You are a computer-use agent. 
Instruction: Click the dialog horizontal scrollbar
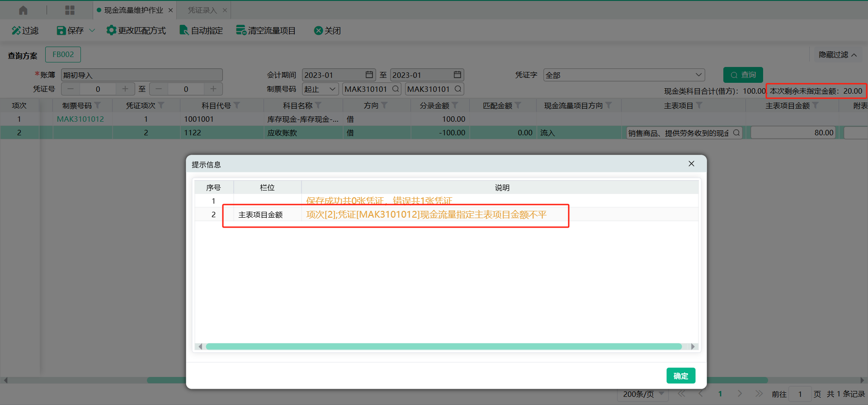443,347
